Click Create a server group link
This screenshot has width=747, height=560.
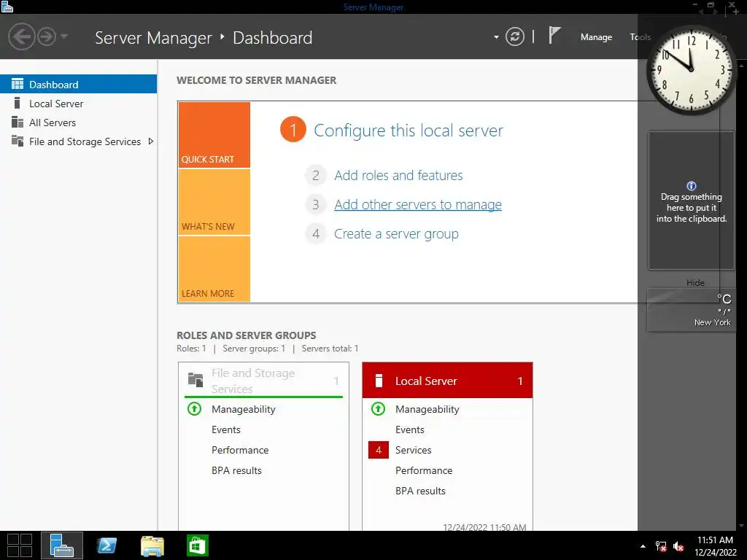(x=396, y=234)
